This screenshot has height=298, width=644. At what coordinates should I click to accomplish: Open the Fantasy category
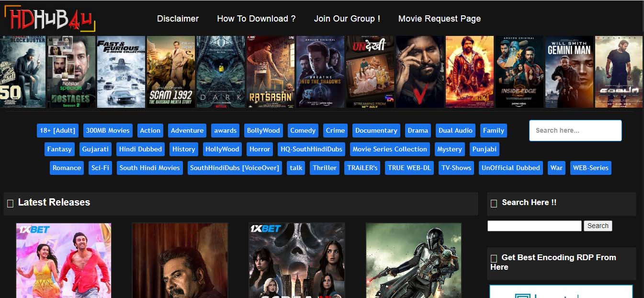[59, 149]
